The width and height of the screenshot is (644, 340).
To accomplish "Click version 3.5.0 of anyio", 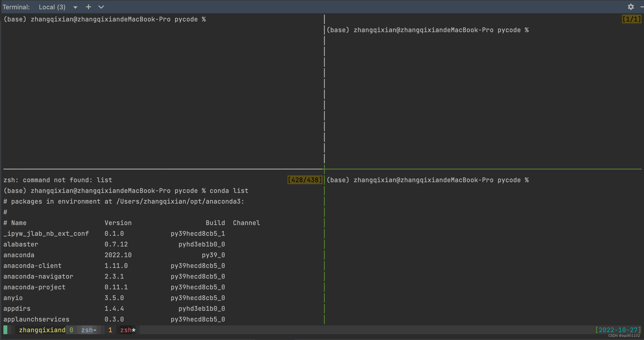I will 114,298.
